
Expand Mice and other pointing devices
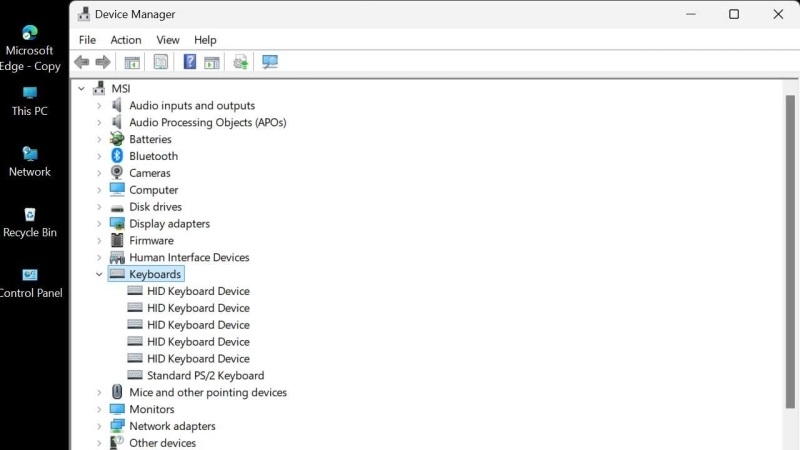(x=99, y=393)
